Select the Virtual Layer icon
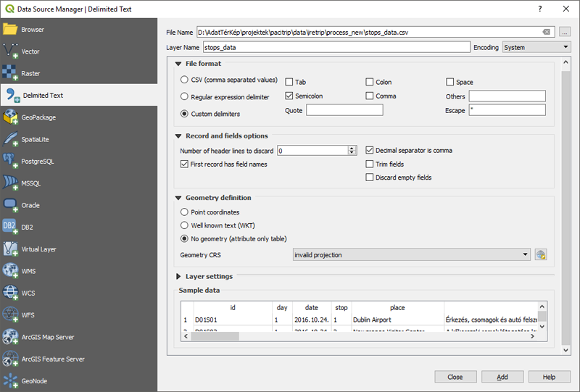This screenshot has height=392, width=580. [10, 249]
